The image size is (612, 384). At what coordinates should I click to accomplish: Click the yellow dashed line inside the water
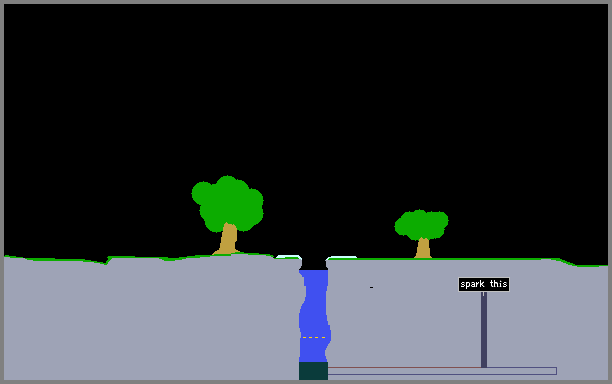coord(314,338)
